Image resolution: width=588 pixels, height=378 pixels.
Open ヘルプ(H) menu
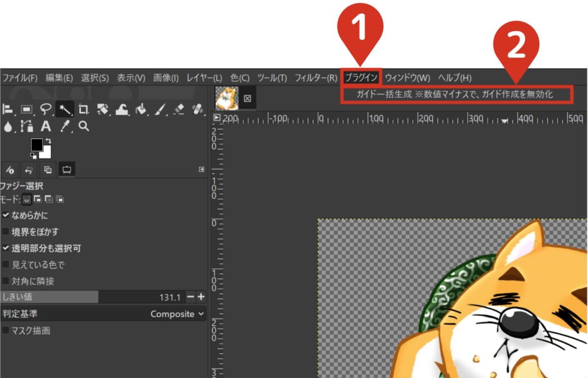click(455, 78)
